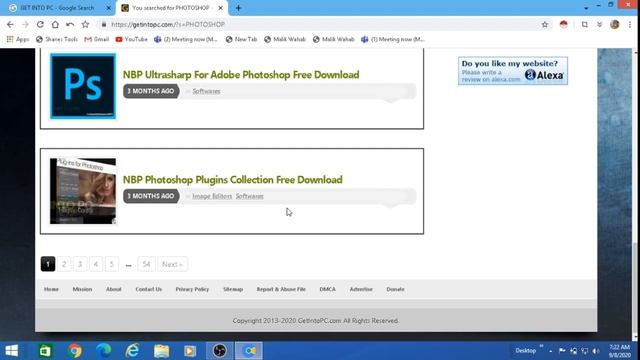Open the Gmail bookmark
This screenshot has width=640, height=360.
tap(97, 39)
